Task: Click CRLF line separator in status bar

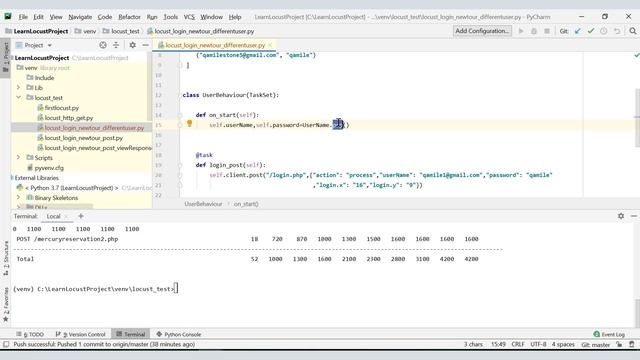Action: click(x=518, y=344)
